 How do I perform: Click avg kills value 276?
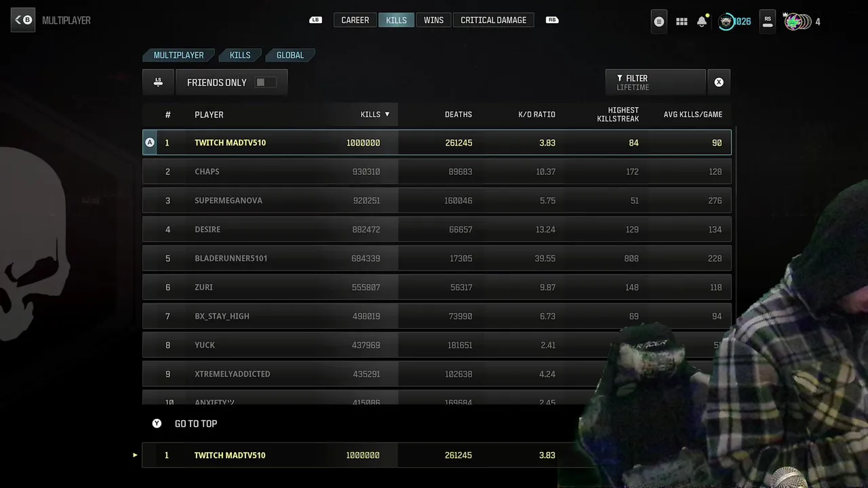[715, 201]
